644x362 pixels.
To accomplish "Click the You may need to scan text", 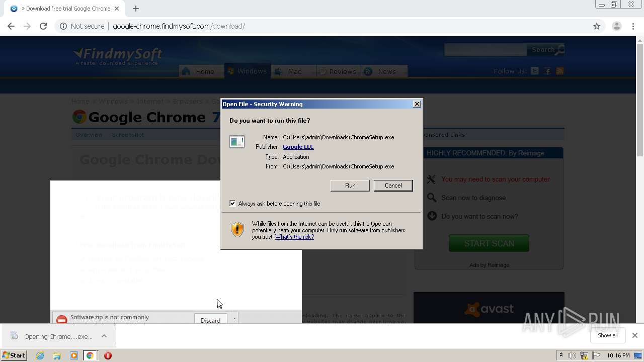I will [495, 179].
